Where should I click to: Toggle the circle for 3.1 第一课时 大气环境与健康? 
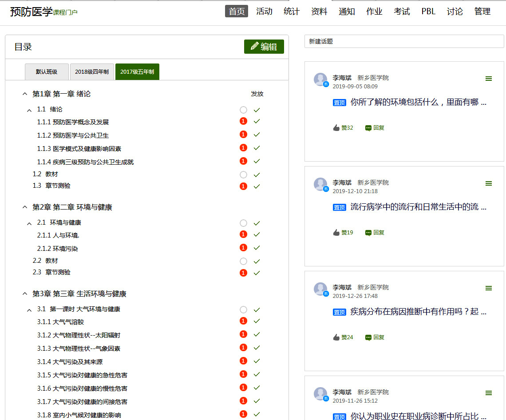click(243, 309)
